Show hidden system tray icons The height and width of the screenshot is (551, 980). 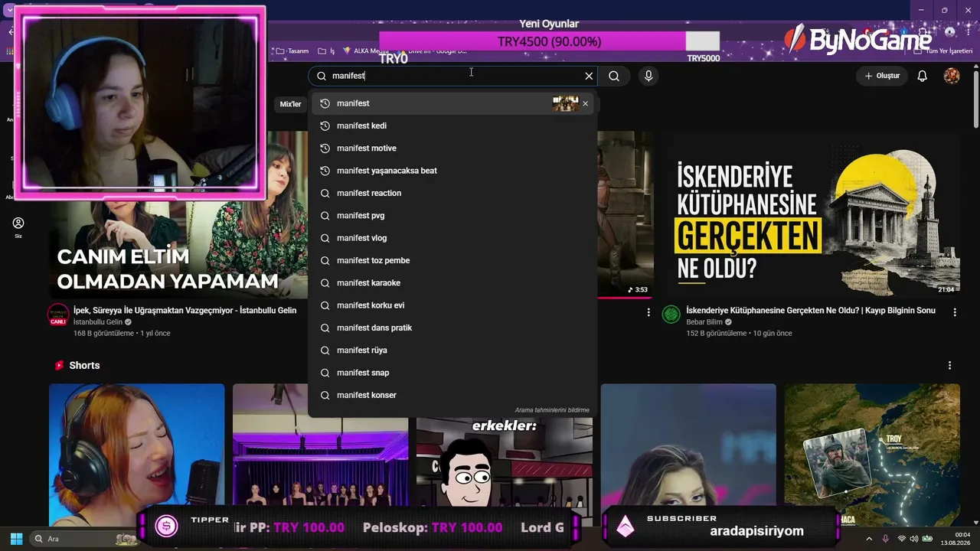(x=869, y=539)
